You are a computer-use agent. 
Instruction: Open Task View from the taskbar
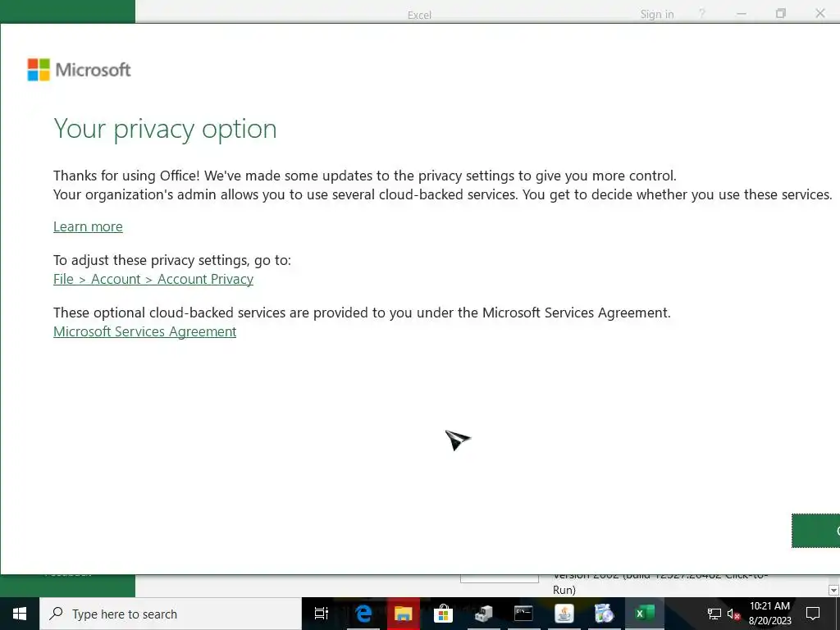pos(322,614)
